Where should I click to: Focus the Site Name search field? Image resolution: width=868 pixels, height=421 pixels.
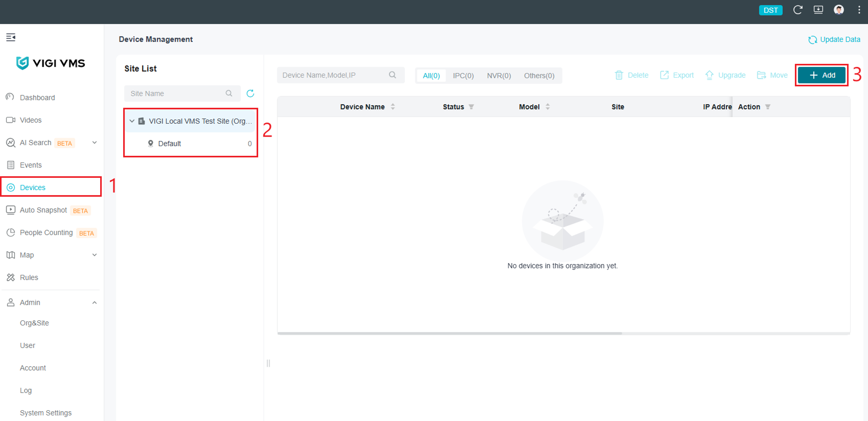182,93
